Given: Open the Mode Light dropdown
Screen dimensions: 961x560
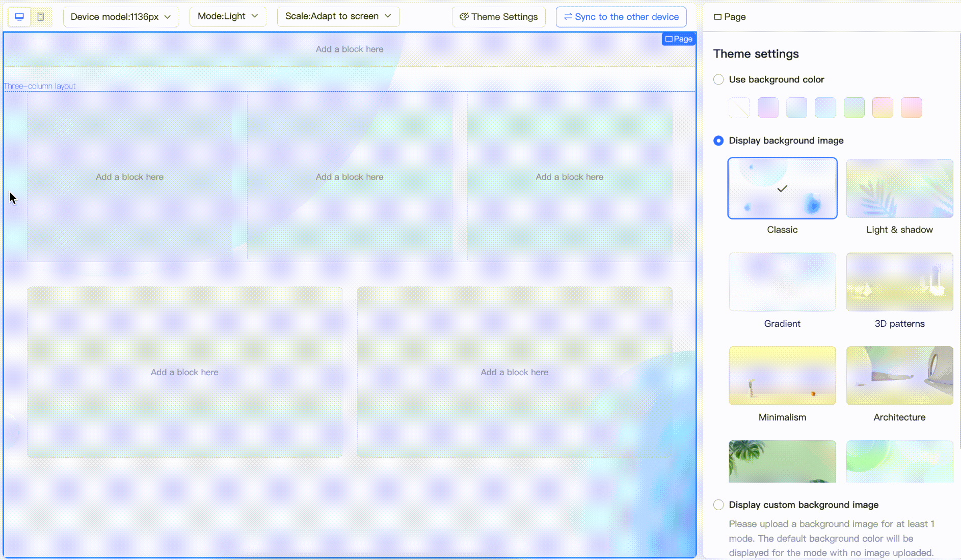Looking at the screenshot, I should pos(228,16).
